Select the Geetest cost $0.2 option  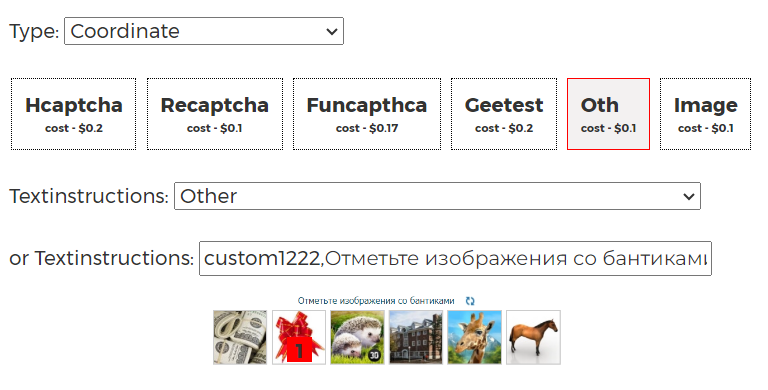504,114
